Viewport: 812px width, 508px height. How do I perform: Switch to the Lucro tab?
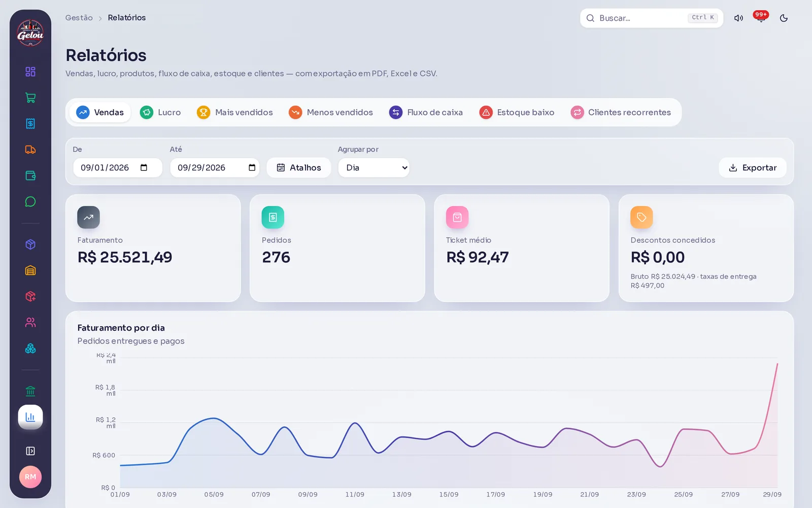[x=160, y=112]
